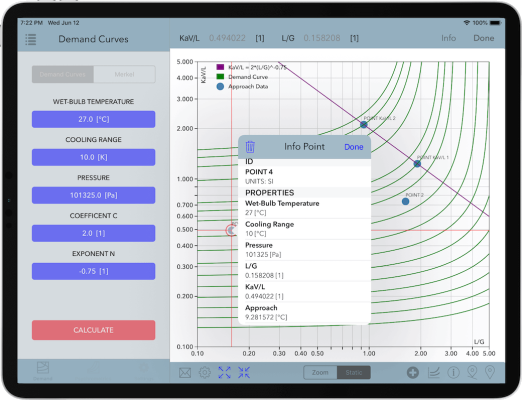Tap the envelope mail icon
This screenshot has width=522, height=400.
pos(185,372)
